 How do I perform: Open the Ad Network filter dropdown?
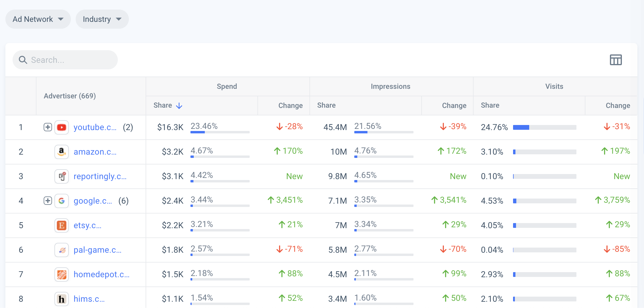tap(38, 19)
